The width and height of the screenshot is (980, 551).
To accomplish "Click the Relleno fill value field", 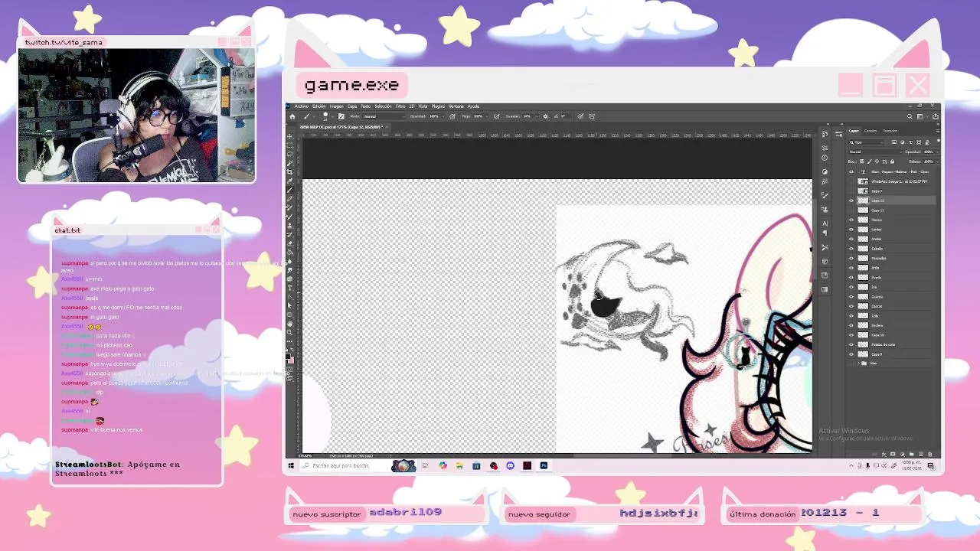I will point(927,161).
